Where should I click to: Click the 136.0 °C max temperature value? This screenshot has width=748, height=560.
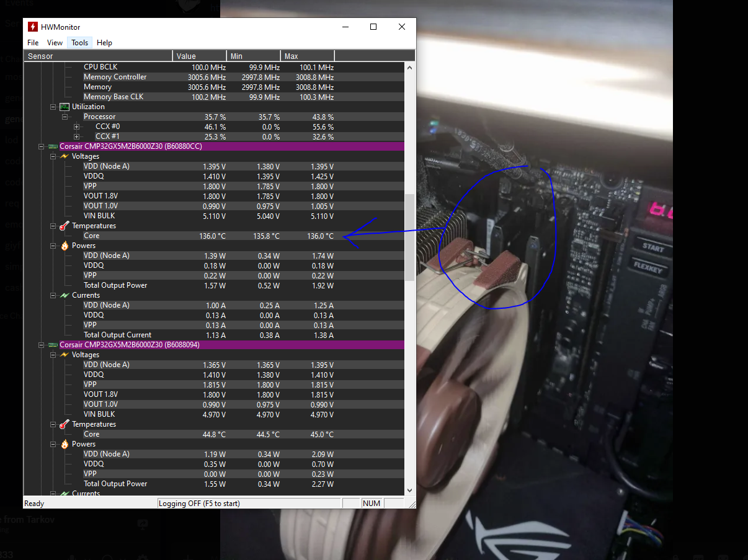pos(320,236)
